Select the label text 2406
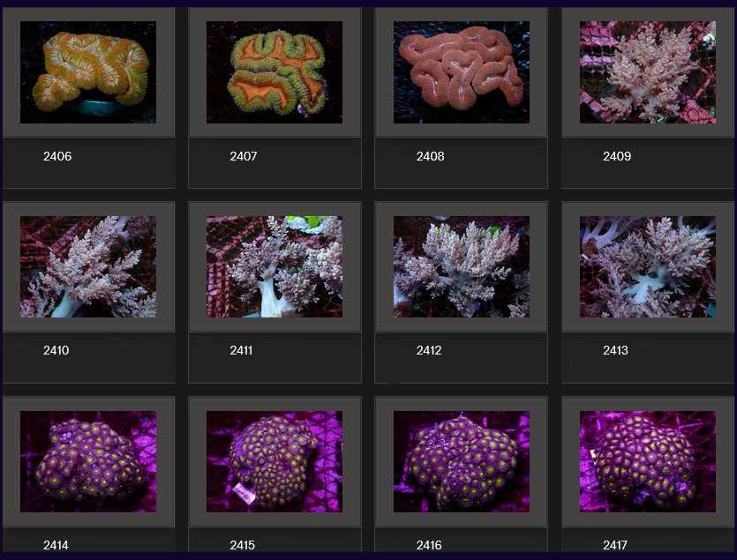Viewport: 737px width, 560px height. tap(57, 156)
